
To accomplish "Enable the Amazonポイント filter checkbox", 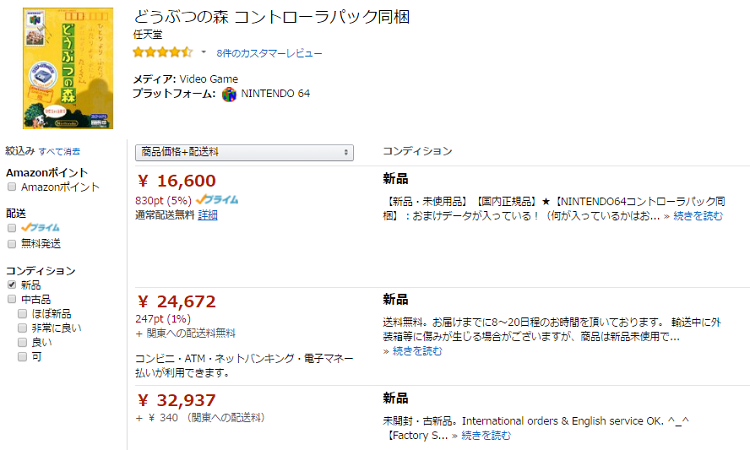I will pos(12,187).
